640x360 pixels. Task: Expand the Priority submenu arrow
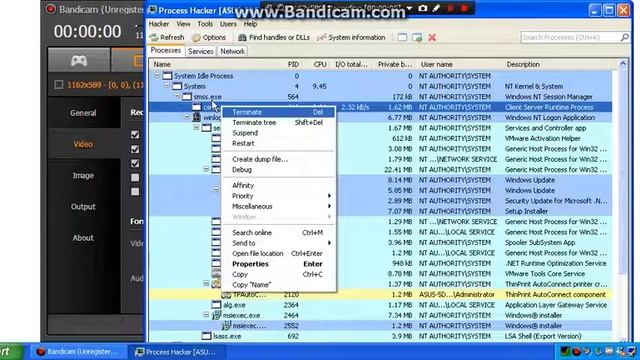(x=329, y=196)
